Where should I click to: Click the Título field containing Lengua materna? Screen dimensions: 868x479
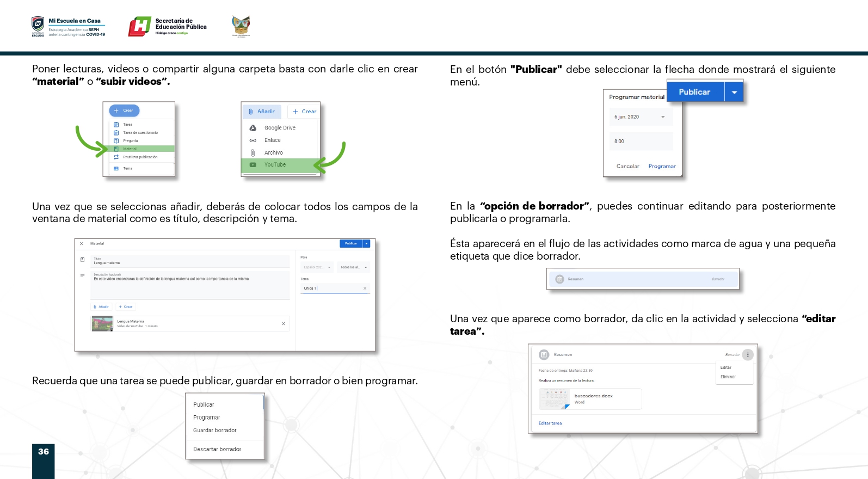pos(190,261)
